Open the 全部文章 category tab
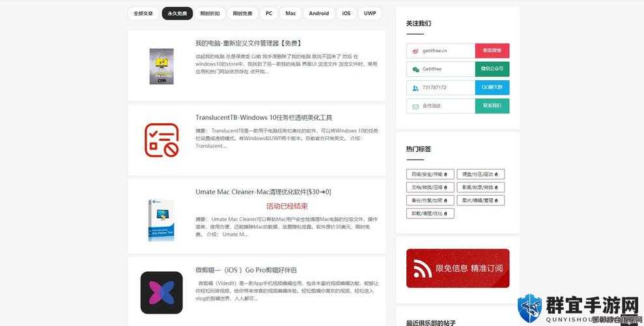Screen dimensions: 644x326 coord(143,13)
